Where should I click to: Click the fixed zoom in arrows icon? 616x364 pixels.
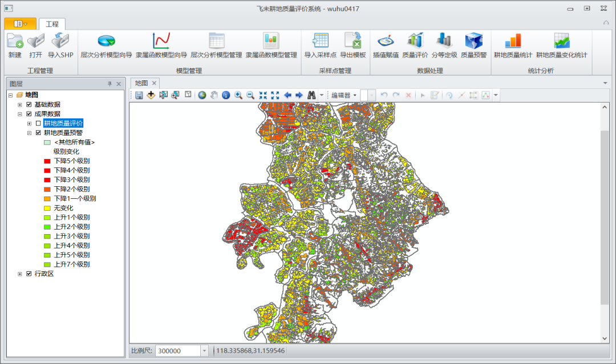pyautogui.click(x=263, y=95)
